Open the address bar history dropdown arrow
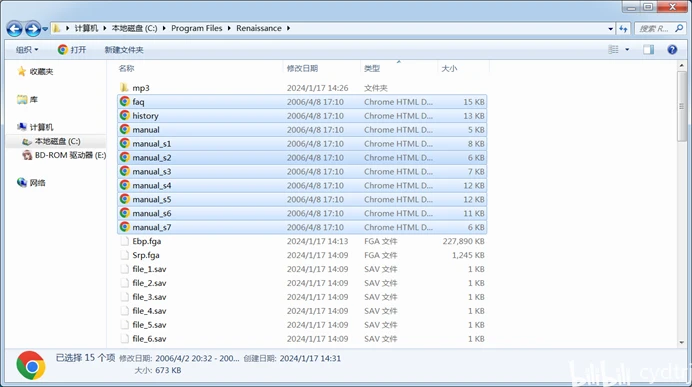Screen dimensions: 692x387 tap(610, 29)
